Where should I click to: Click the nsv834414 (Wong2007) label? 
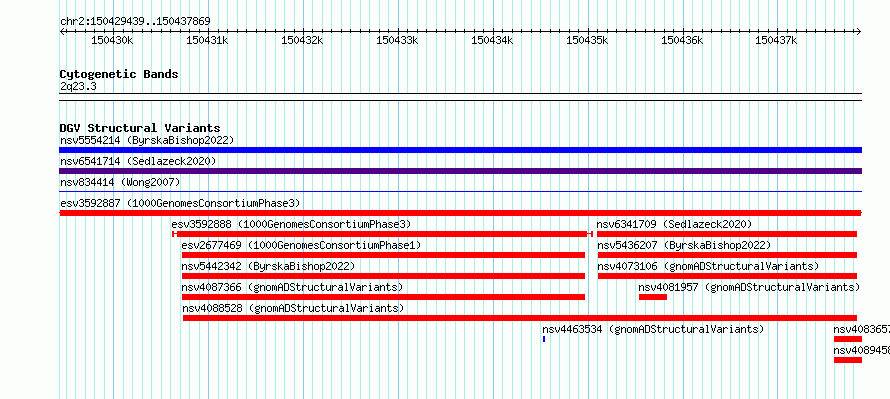tap(120, 182)
